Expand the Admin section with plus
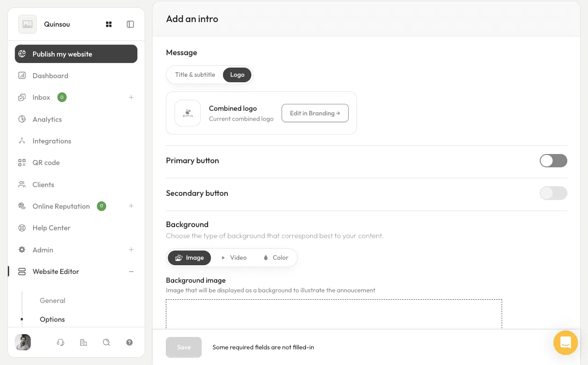This screenshot has width=588, height=365. tap(131, 250)
